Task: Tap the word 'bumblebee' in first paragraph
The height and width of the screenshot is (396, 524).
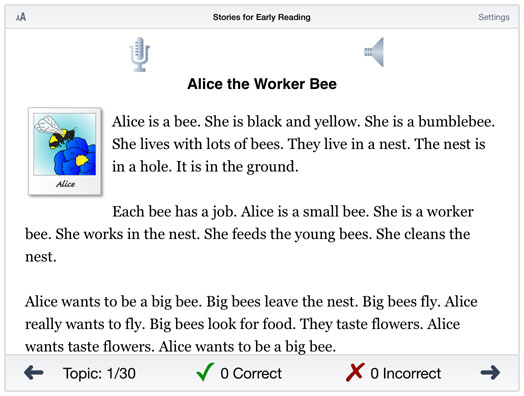Action: click(x=456, y=122)
